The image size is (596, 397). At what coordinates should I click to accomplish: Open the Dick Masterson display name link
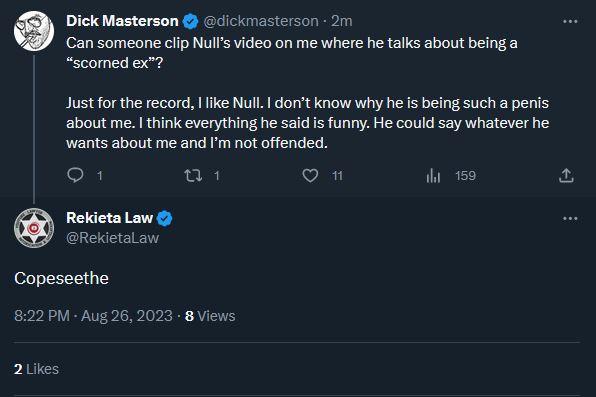pyautogui.click(x=122, y=21)
